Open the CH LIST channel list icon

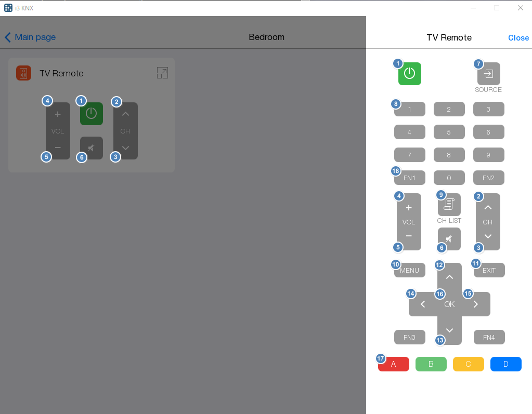pyautogui.click(x=449, y=205)
